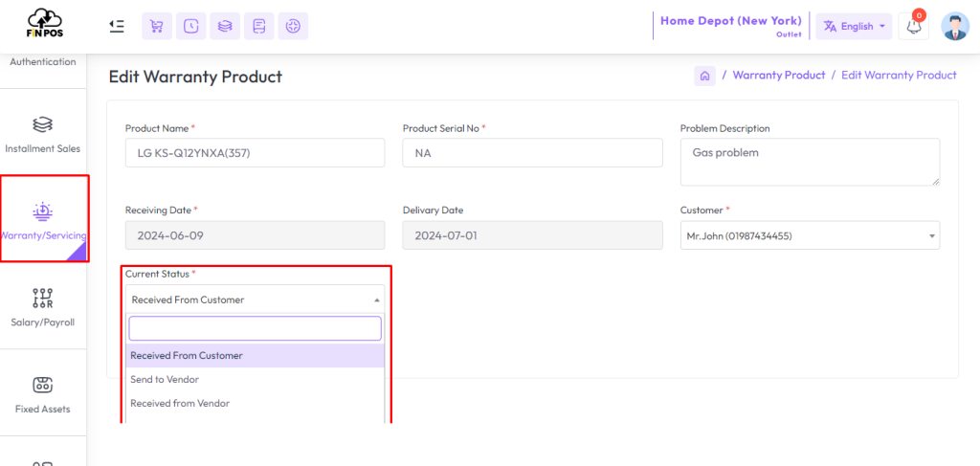
Task: Choose Received From Customer option
Action: 255,355
